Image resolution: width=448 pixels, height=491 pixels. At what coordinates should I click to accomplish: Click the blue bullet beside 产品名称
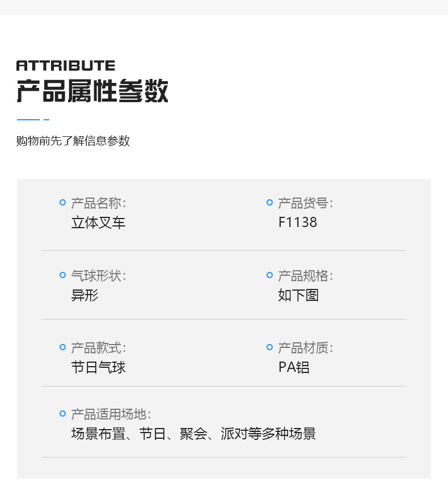point(63,203)
